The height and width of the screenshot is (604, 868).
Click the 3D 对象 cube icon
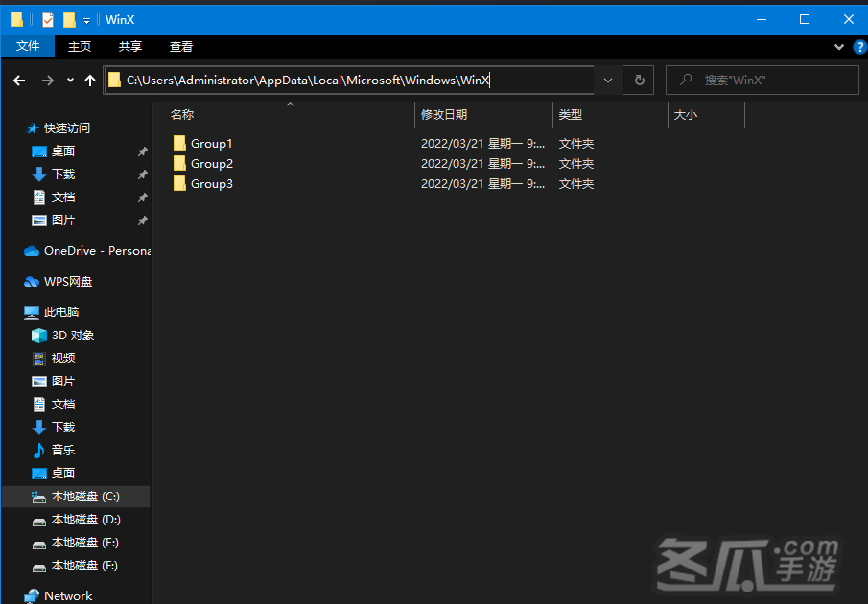point(38,336)
